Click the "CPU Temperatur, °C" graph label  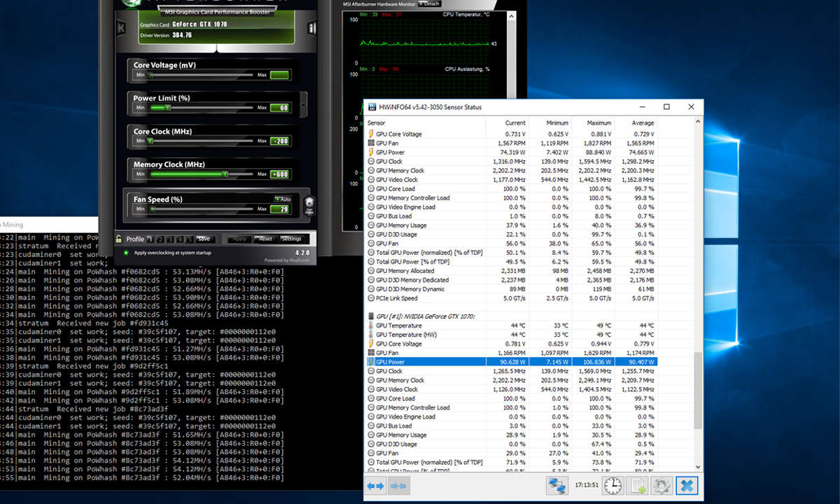click(468, 14)
